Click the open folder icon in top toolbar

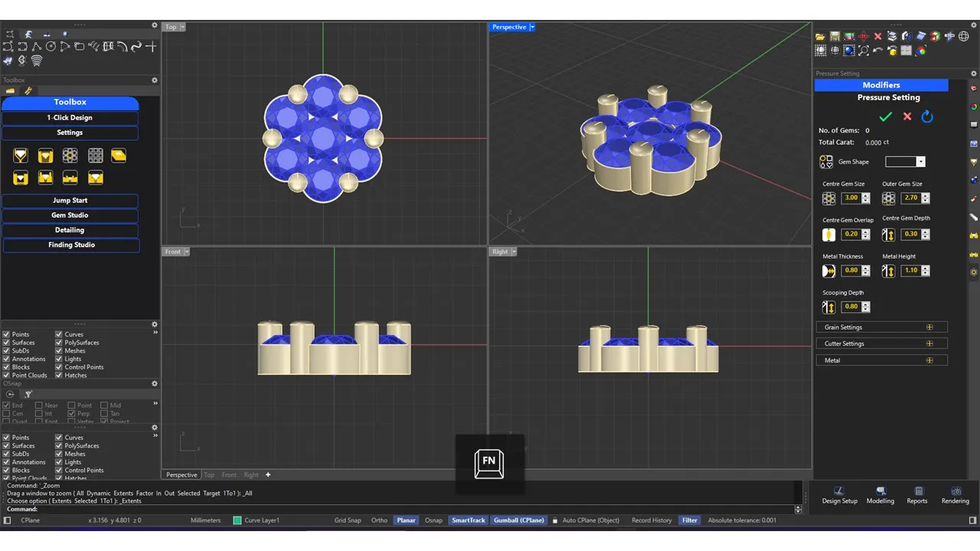tap(820, 37)
